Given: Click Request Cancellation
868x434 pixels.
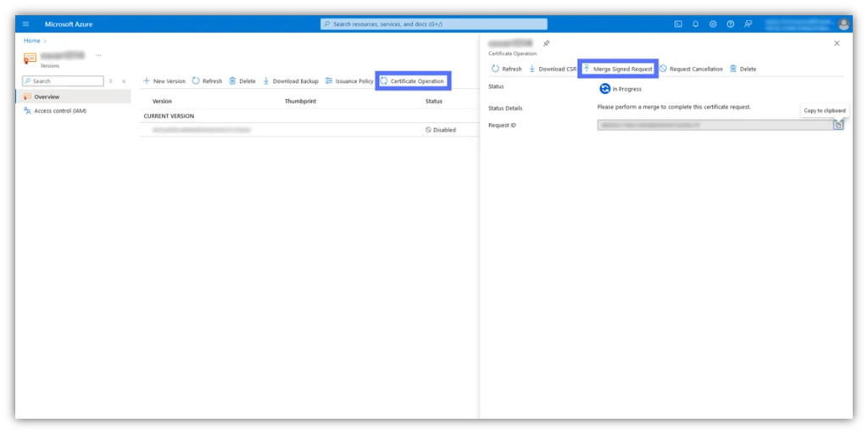Looking at the screenshot, I should pyautogui.click(x=691, y=69).
